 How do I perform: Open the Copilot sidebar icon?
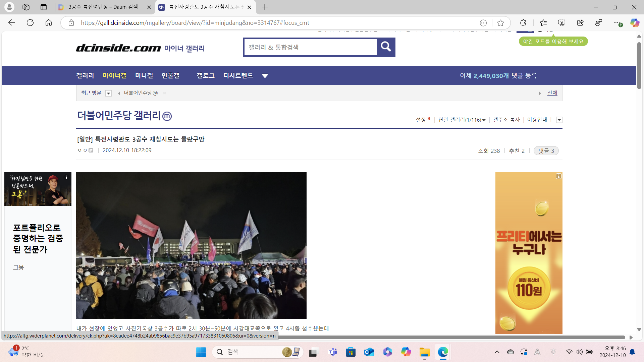[x=634, y=23]
